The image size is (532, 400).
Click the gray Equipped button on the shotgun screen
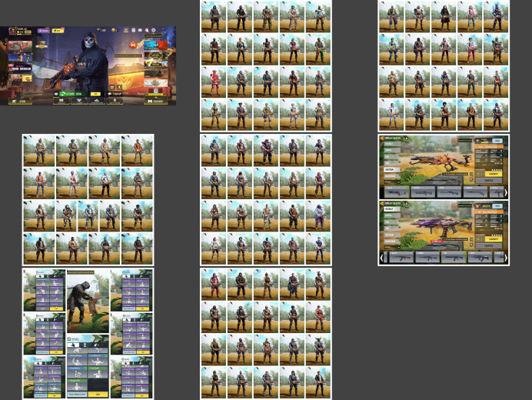(489, 180)
